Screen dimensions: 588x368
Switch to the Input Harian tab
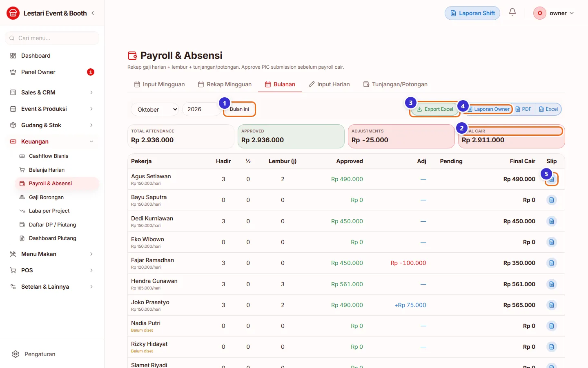(x=329, y=84)
